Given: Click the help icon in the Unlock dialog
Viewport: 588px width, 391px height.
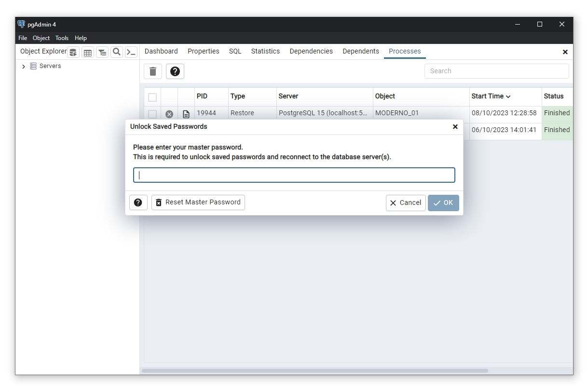Looking at the screenshot, I should click(x=138, y=202).
